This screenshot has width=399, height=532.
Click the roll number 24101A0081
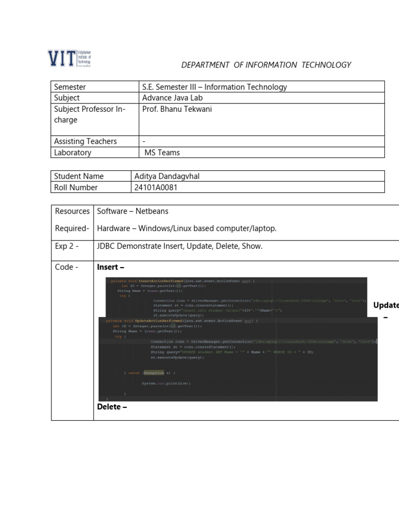156,187
